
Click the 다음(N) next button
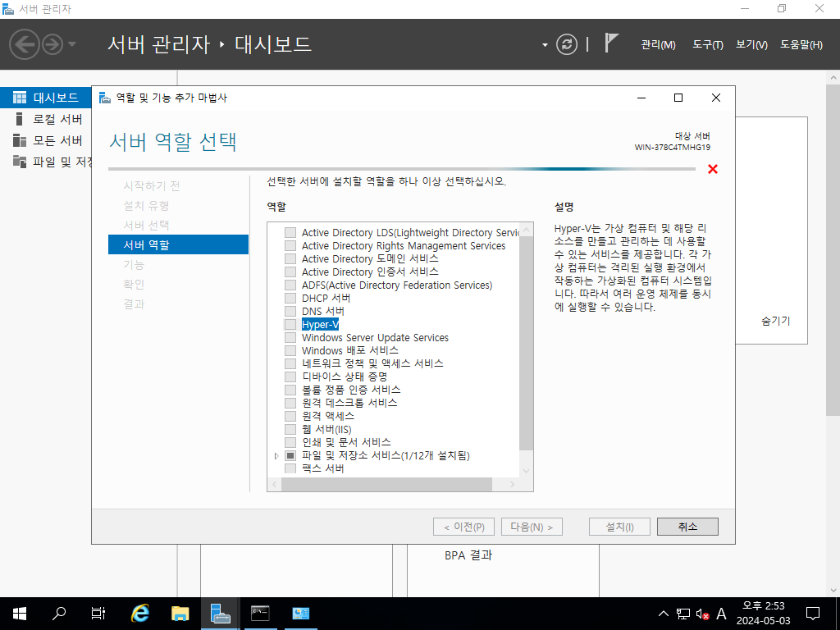pyautogui.click(x=532, y=527)
